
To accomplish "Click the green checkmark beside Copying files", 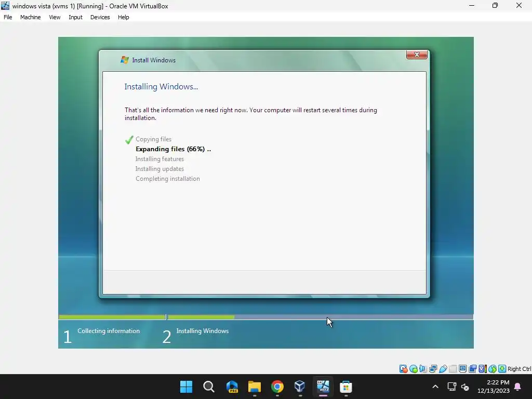I will click(129, 139).
